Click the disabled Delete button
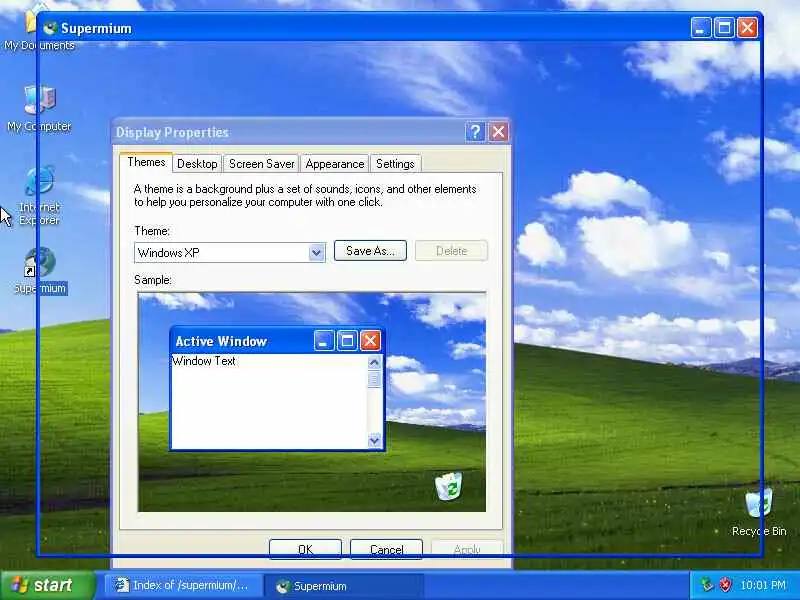The width and height of the screenshot is (800, 600). (x=452, y=251)
